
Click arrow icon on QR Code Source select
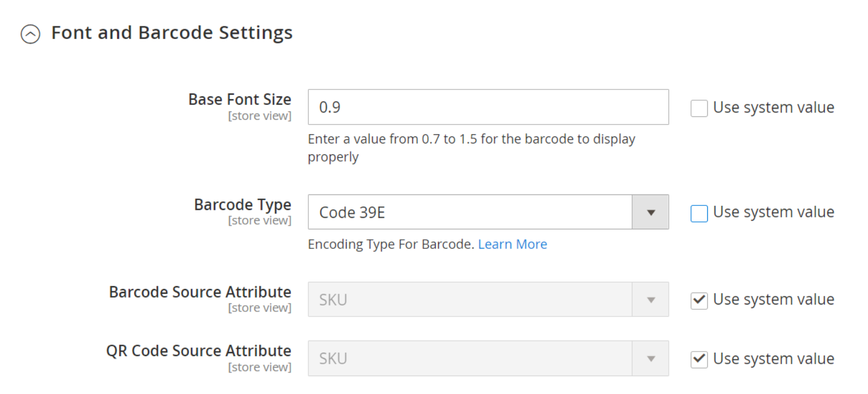pos(650,358)
